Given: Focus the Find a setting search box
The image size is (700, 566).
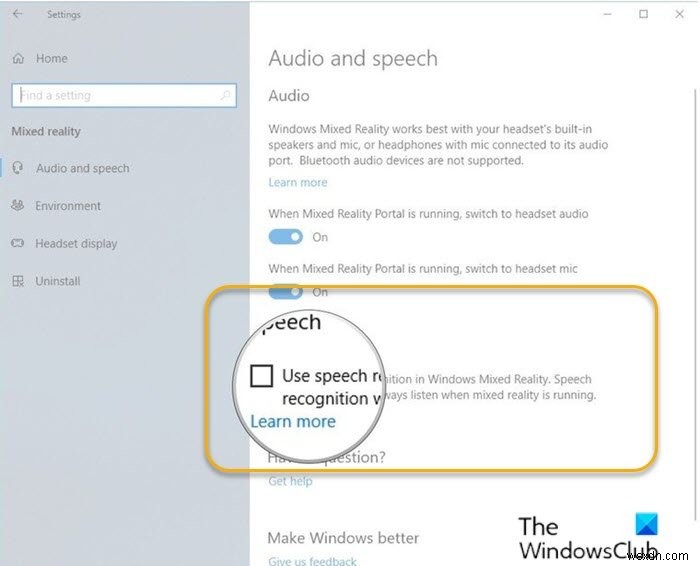Looking at the screenshot, I should pos(124,95).
